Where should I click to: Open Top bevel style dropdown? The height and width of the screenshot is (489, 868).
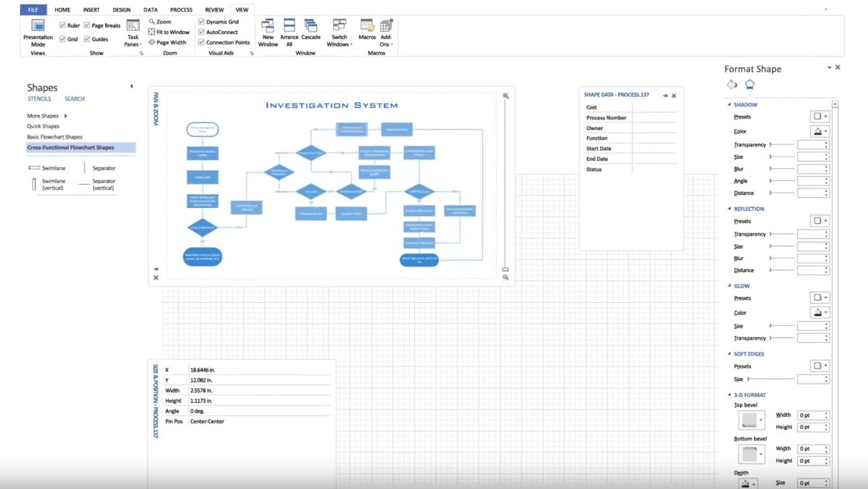(x=751, y=420)
